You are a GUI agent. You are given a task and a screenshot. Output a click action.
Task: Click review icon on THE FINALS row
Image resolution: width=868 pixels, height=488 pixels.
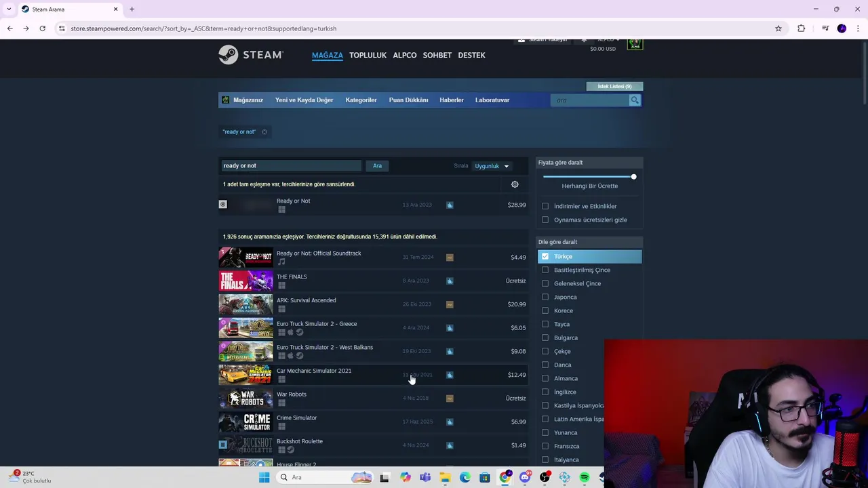[x=450, y=281]
